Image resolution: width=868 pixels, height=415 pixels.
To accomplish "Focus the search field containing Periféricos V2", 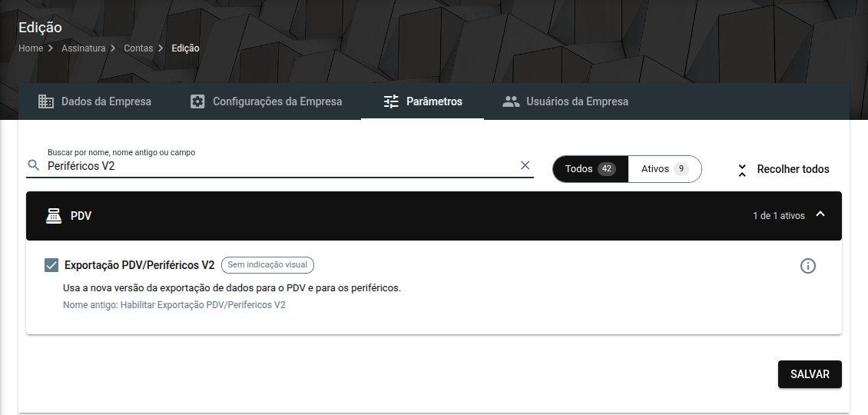I will (280, 166).
